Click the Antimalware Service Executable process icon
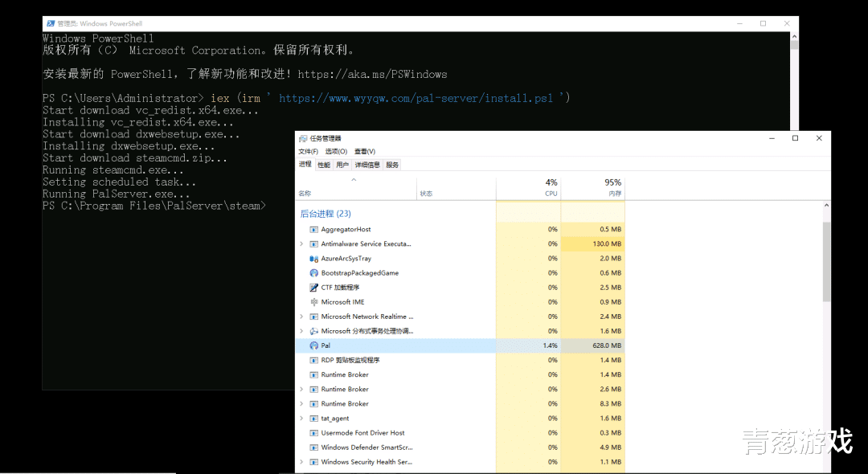 314,244
